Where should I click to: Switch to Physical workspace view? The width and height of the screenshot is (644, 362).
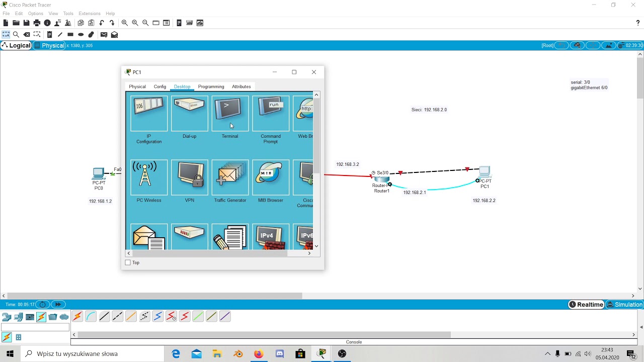click(49, 45)
